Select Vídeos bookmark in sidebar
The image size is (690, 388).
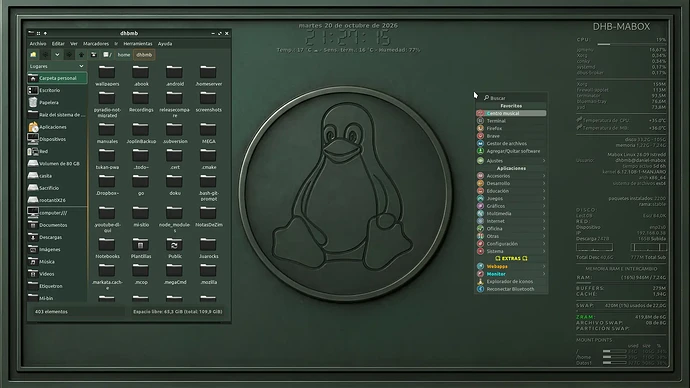57,274
